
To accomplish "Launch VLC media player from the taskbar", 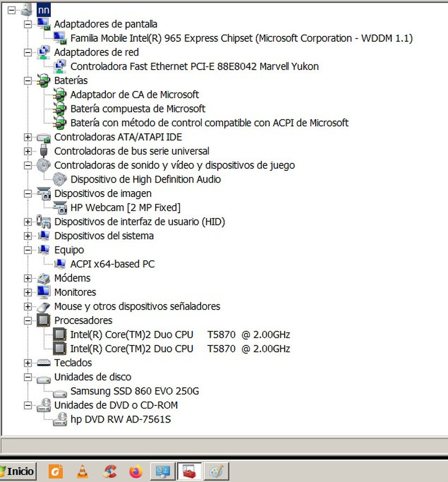I will (x=82, y=471).
